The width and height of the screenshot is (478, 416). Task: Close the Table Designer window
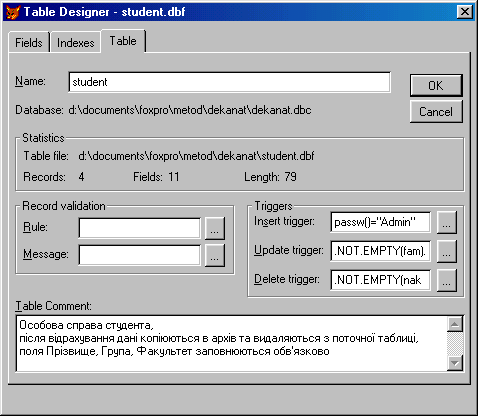pyautogui.click(x=465, y=12)
